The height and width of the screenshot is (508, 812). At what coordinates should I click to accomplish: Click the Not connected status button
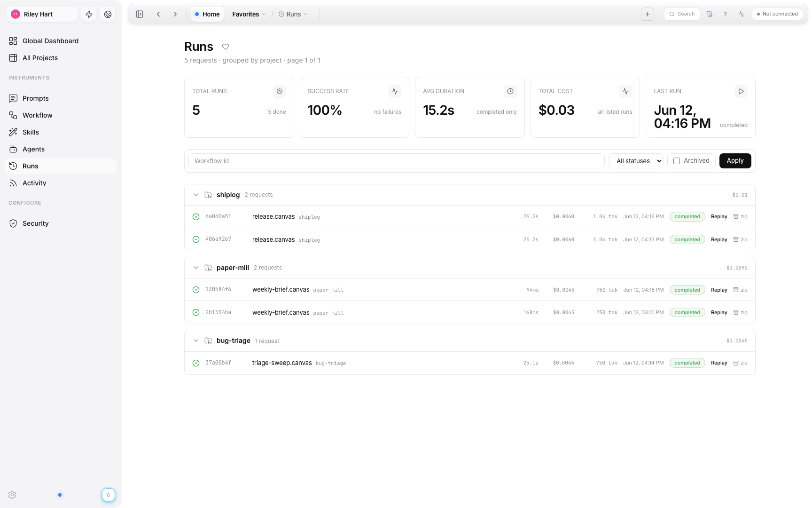pyautogui.click(x=777, y=14)
